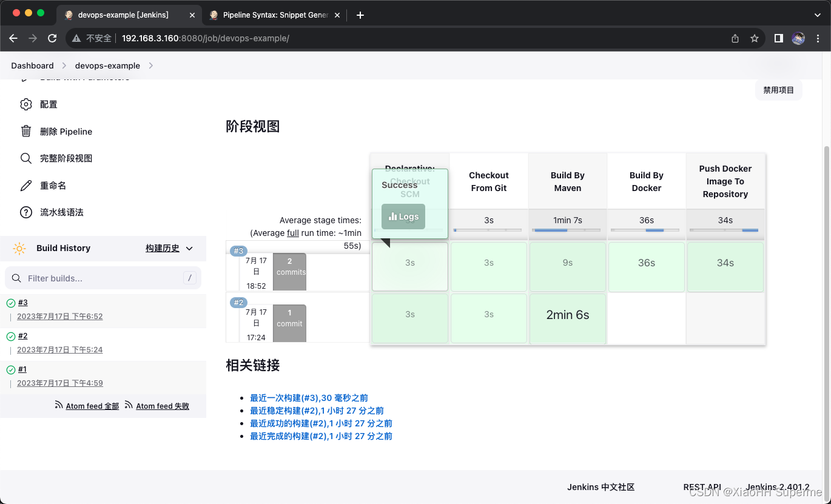Image resolution: width=831 pixels, height=504 pixels.
Task: Expand the Dashboard breadcrumb chevron
Action: [64, 66]
